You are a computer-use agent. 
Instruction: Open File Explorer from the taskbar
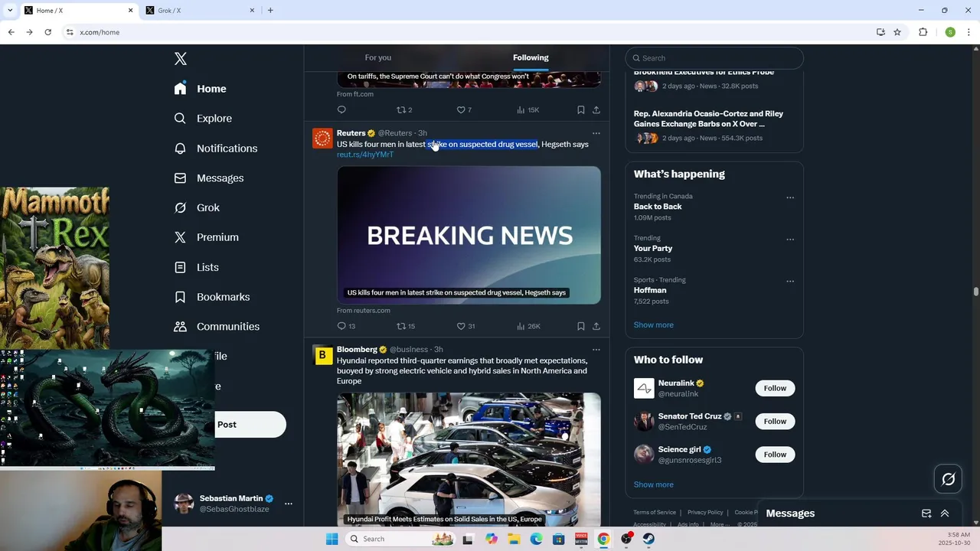(514, 539)
